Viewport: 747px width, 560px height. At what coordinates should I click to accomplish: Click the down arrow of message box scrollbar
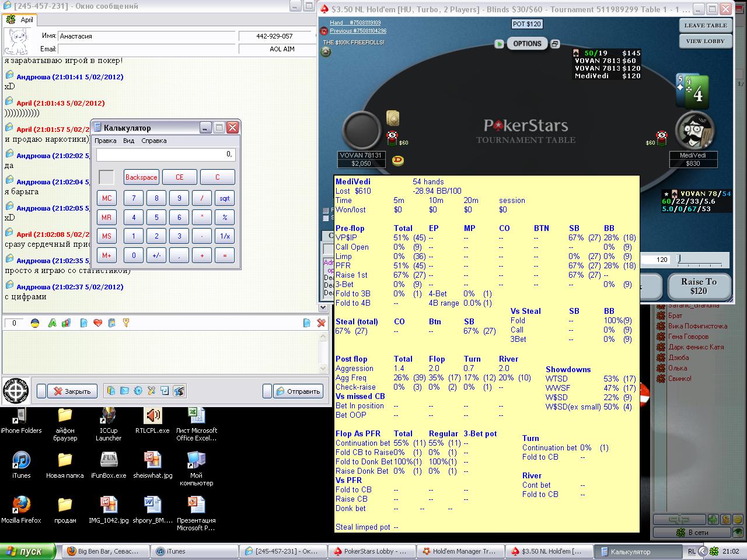pos(324,368)
